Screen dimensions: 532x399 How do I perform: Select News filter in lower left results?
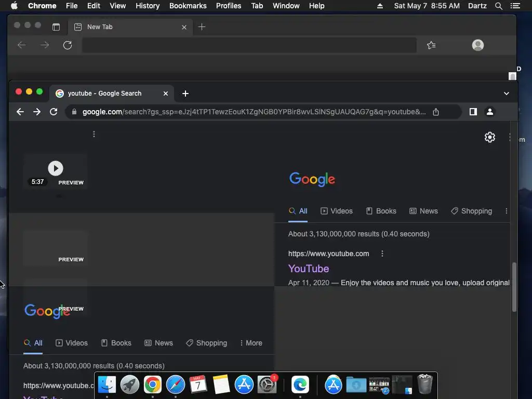tap(159, 343)
